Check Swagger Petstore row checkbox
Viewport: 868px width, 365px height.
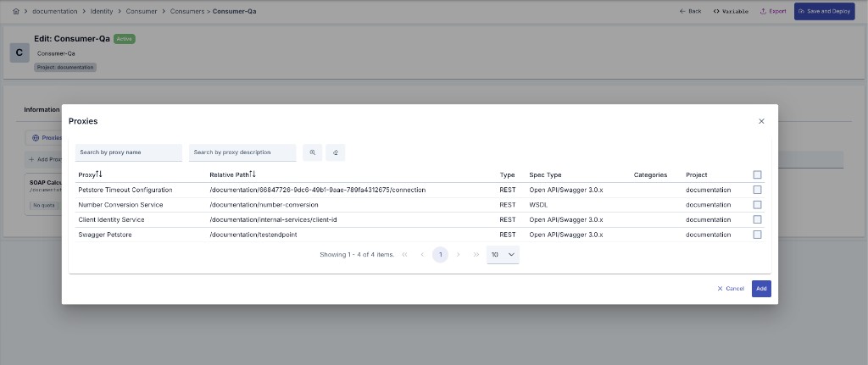(757, 235)
